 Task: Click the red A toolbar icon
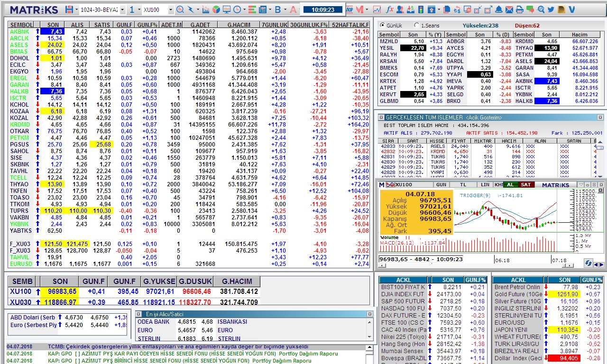coord(293,9)
